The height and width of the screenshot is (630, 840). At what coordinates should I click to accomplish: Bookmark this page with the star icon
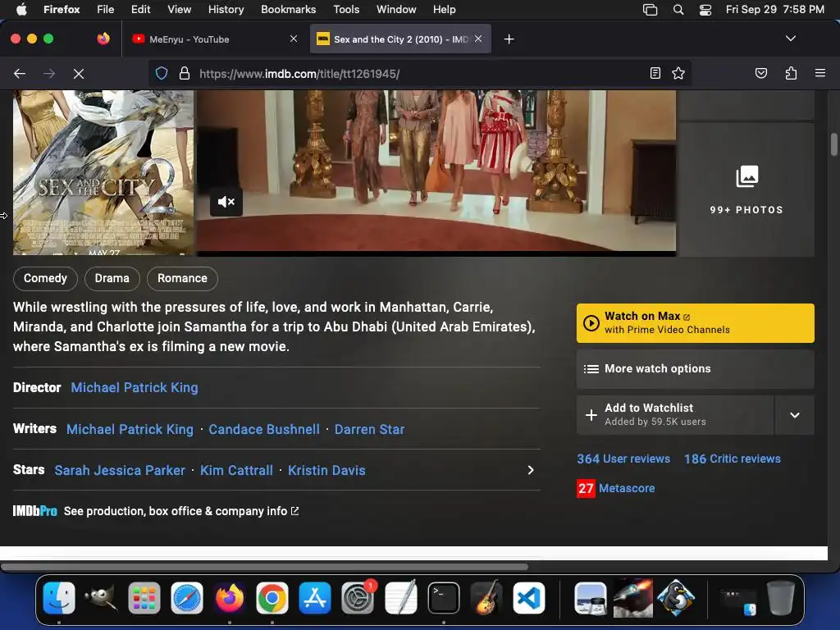click(678, 73)
